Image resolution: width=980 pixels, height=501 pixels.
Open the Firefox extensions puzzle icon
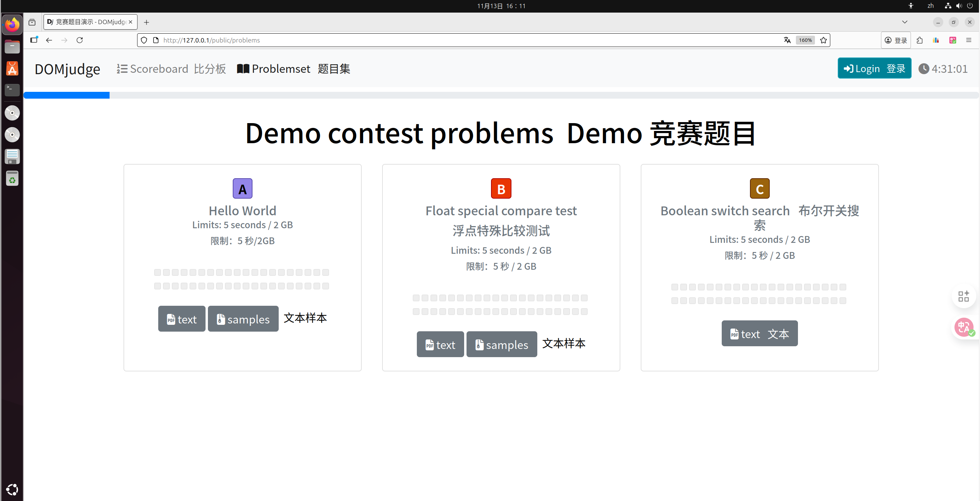click(919, 40)
